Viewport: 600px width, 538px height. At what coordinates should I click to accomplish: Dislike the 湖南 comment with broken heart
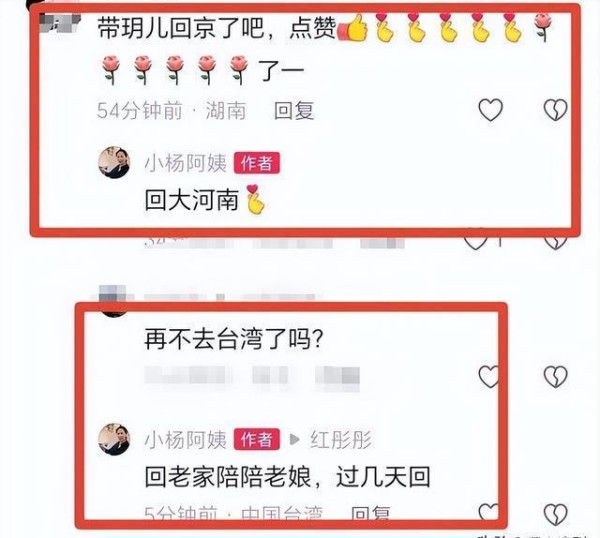(555, 110)
